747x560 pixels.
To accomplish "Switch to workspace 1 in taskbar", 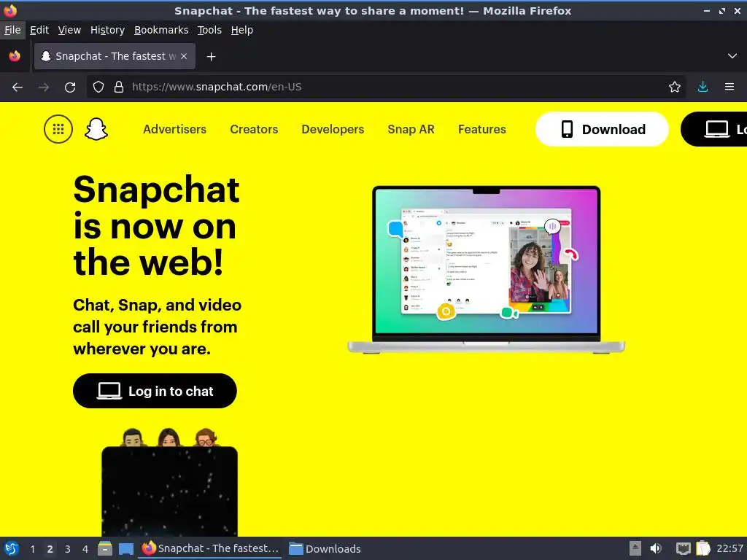I will tap(32, 549).
